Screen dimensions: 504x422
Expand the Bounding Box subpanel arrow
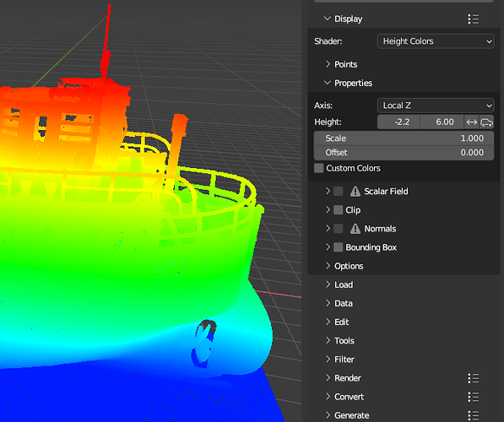point(328,246)
